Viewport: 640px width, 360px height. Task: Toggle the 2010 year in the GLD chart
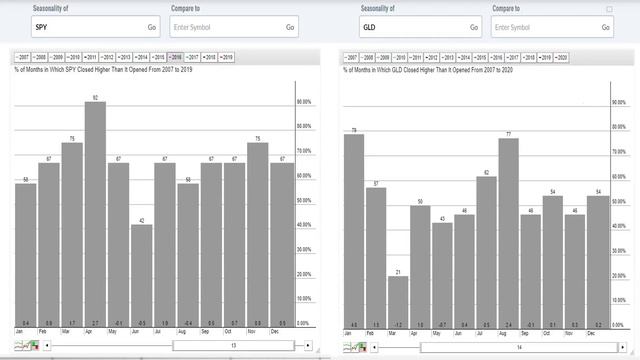[400, 58]
